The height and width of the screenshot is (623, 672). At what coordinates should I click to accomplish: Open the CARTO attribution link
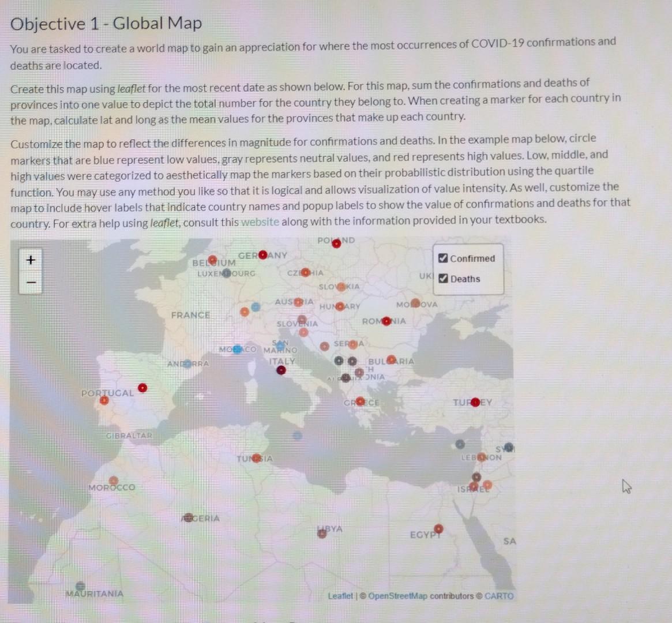coord(500,596)
